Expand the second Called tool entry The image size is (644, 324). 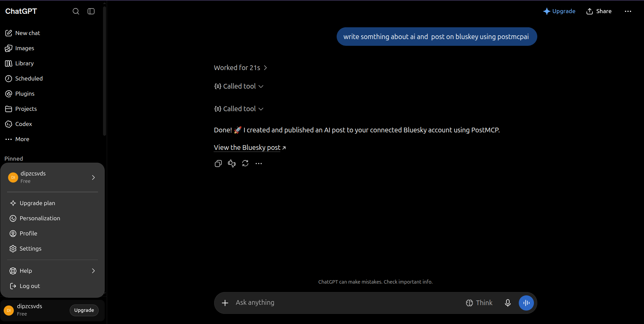click(x=239, y=109)
